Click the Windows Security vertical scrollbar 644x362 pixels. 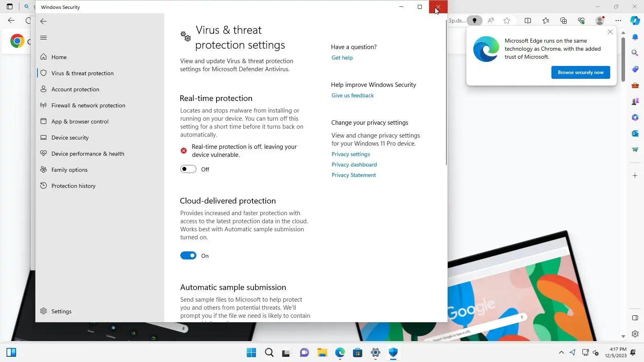point(446,93)
